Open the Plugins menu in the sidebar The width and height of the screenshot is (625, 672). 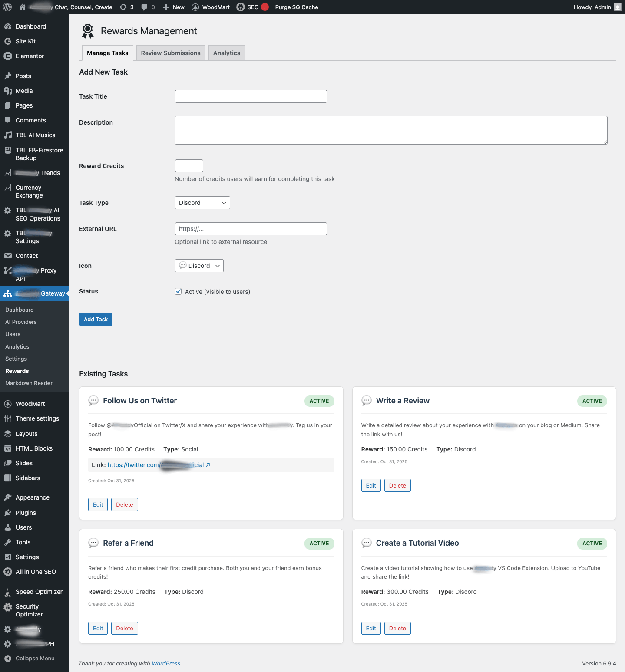[x=26, y=513]
